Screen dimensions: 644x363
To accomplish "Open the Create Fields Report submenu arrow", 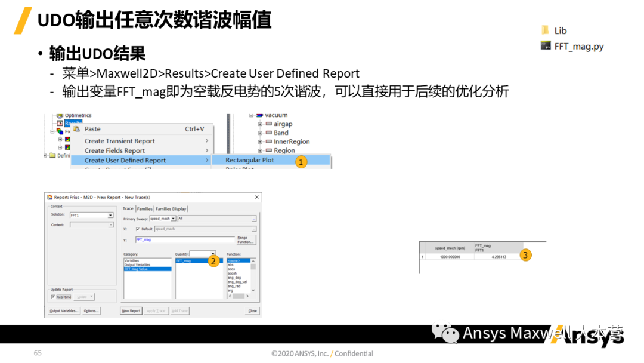I will pyautogui.click(x=207, y=150).
